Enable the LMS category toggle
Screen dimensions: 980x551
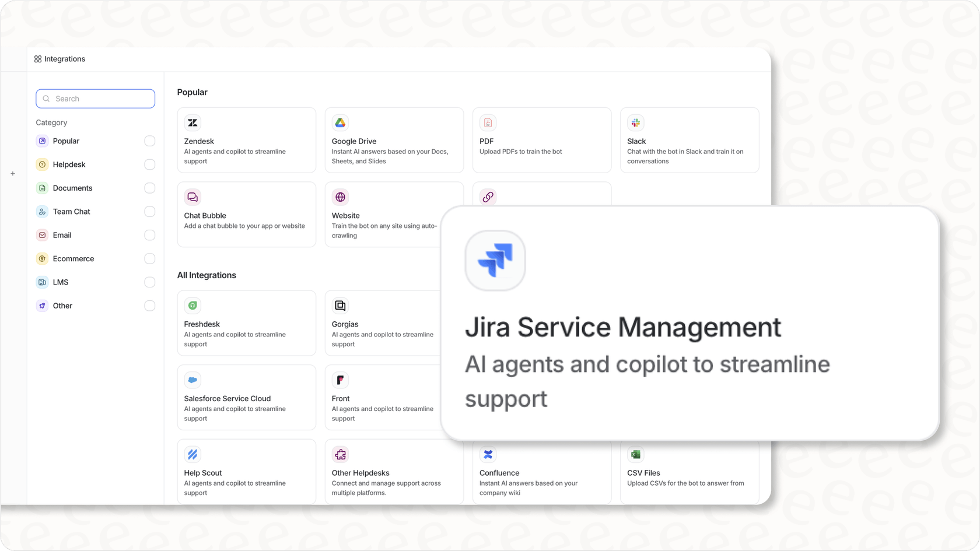coord(150,282)
